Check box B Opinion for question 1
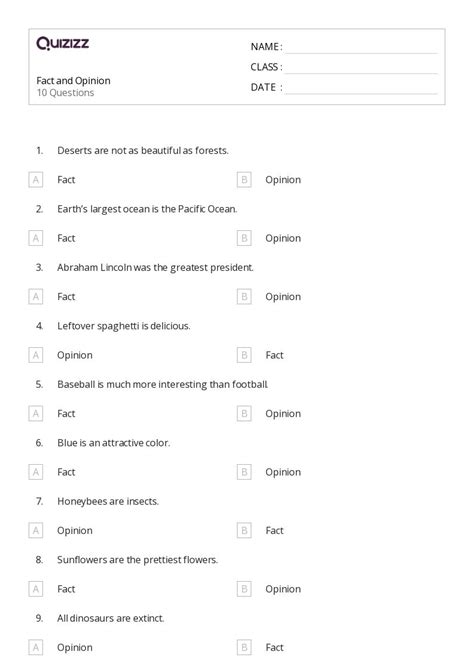Screen dimensions: 474x670 click(244, 180)
